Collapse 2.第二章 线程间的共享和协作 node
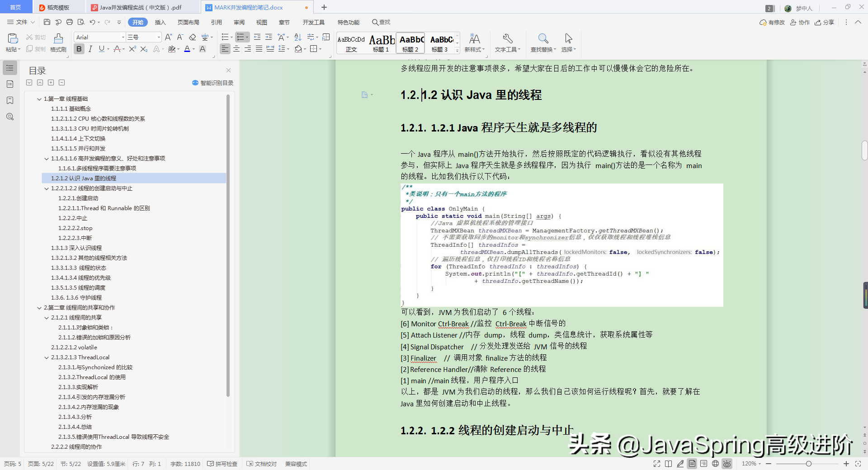 [x=39, y=308]
